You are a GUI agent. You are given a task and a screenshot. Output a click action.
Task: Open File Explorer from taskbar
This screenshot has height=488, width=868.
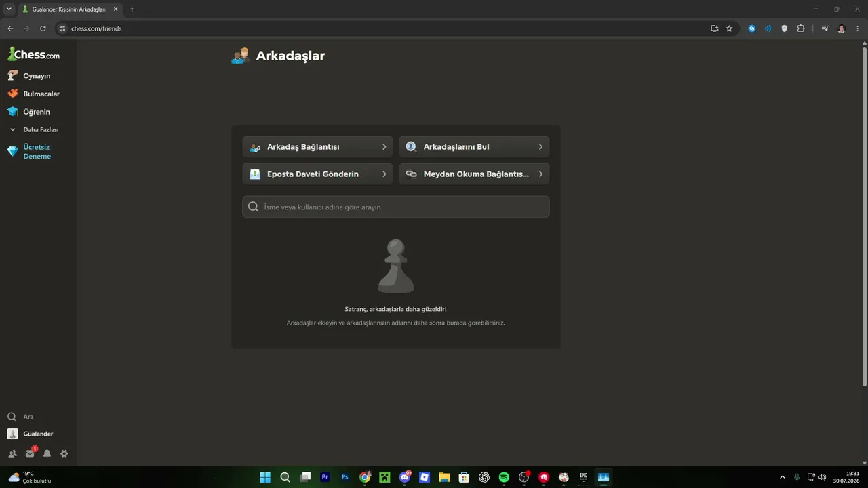(444, 477)
